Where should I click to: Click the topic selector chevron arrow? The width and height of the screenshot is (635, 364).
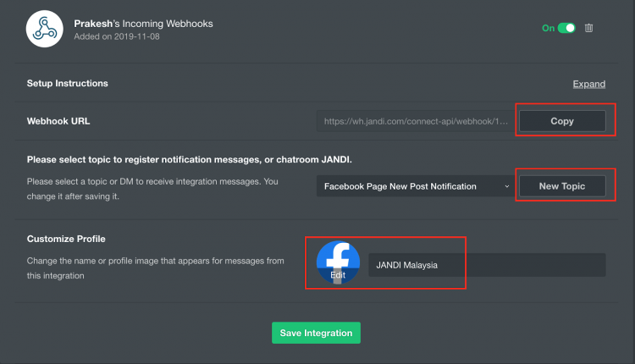[x=506, y=187]
